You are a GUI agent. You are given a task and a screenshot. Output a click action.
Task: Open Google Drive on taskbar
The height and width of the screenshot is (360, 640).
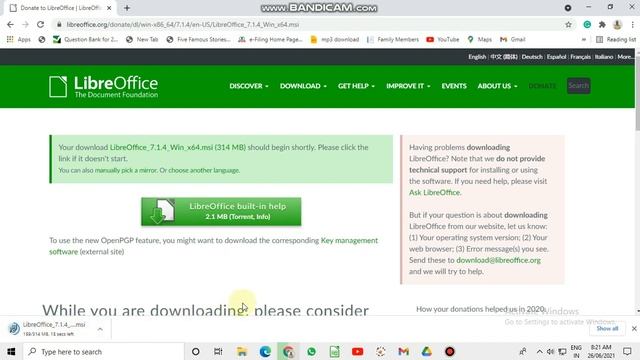pyautogui.click(x=427, y=351)
